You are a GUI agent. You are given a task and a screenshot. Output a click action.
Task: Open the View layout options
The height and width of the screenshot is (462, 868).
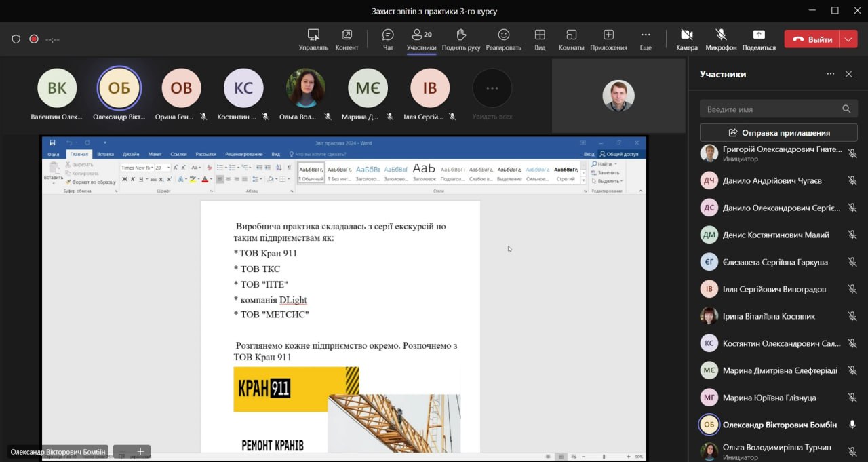(x=540, y=39)
